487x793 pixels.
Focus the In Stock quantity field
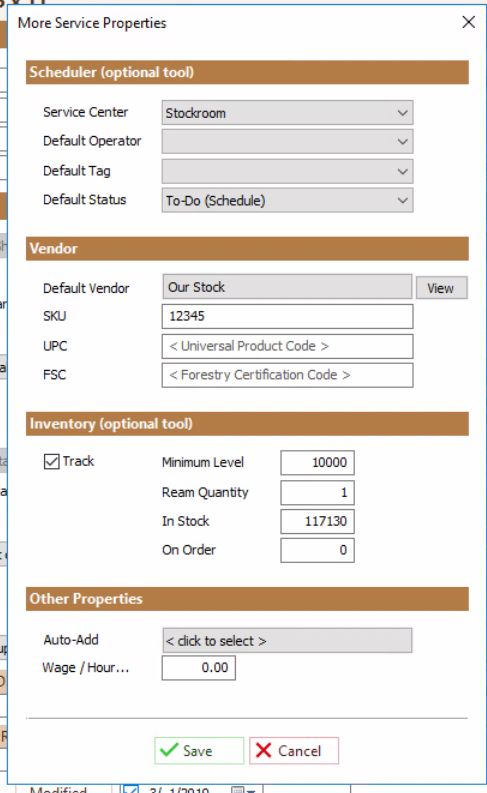pos(318,521)
